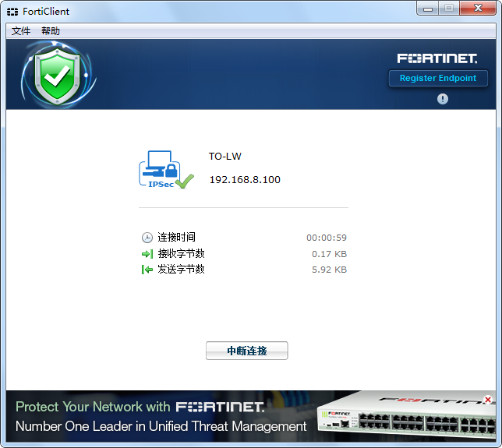Click the 发送字节数 label
This screenshot has height=448, width=502.
point(181,269)
